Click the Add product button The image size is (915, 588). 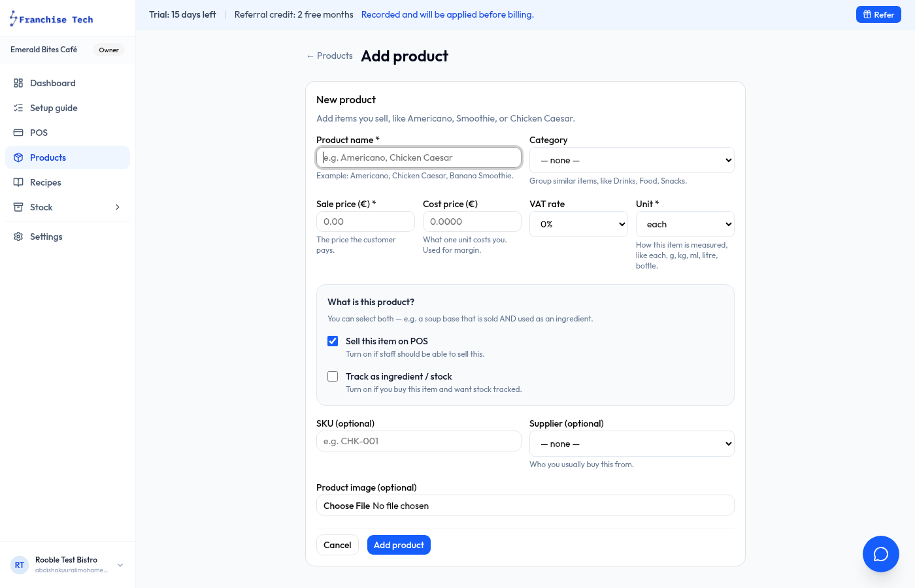tap(399, 545)
